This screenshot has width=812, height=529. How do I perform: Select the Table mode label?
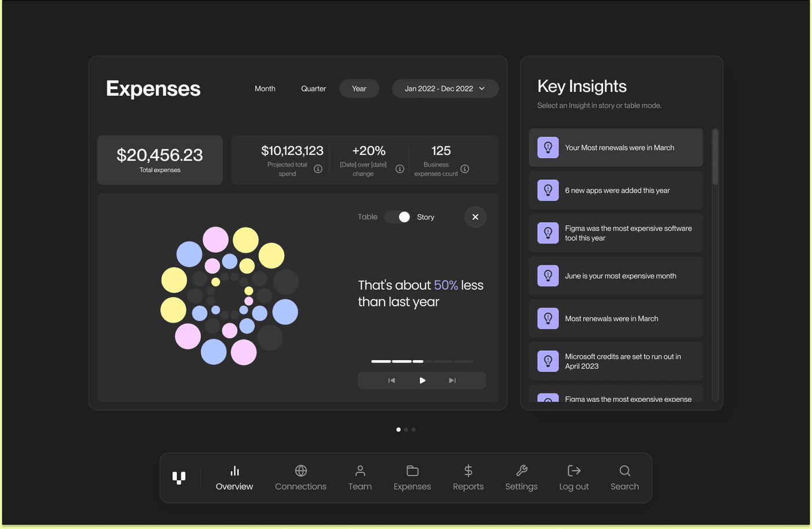368,217
